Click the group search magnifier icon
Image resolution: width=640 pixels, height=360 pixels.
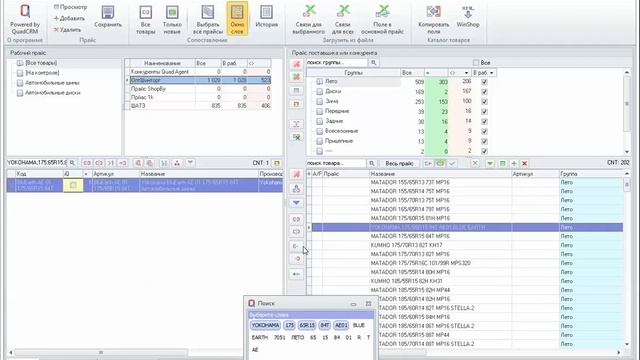(x=373, y=62)
